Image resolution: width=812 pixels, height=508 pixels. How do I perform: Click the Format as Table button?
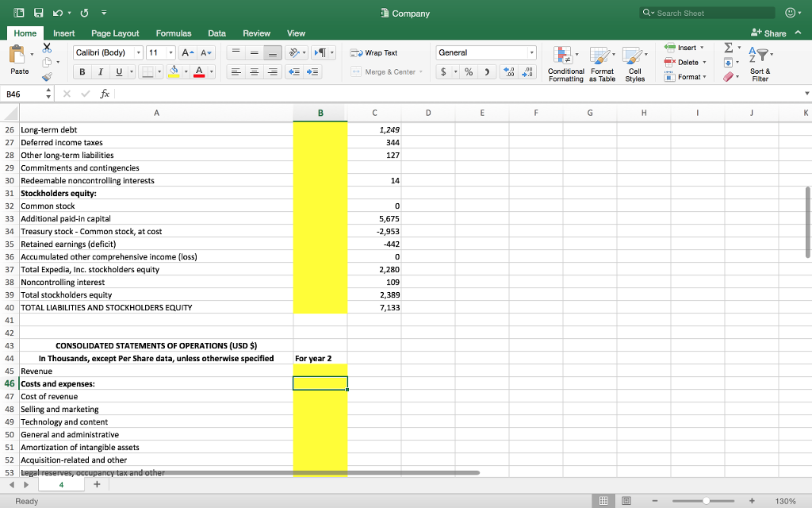[602, 63]
